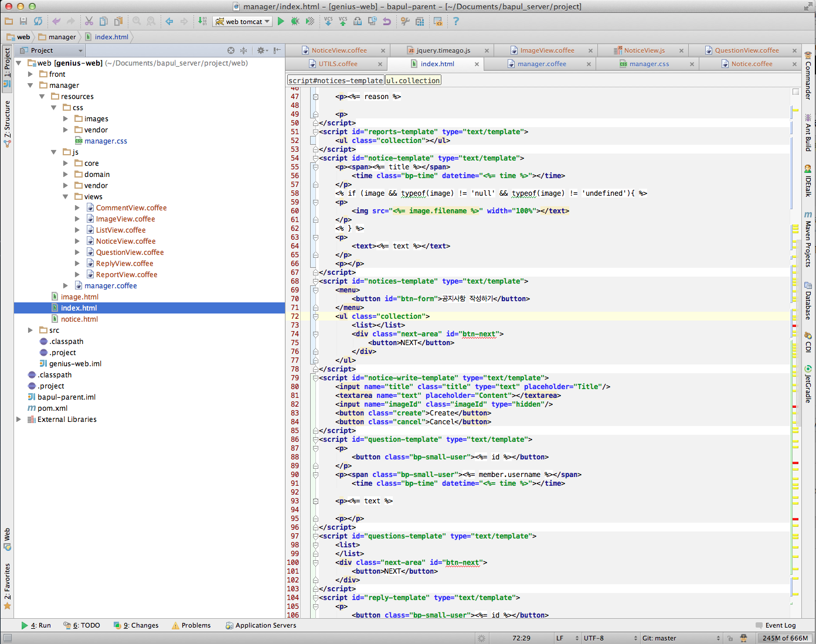Click the scroll-from-source target icon in Project panel
This screenshot has width=816, height=644.
coord(231,50)
